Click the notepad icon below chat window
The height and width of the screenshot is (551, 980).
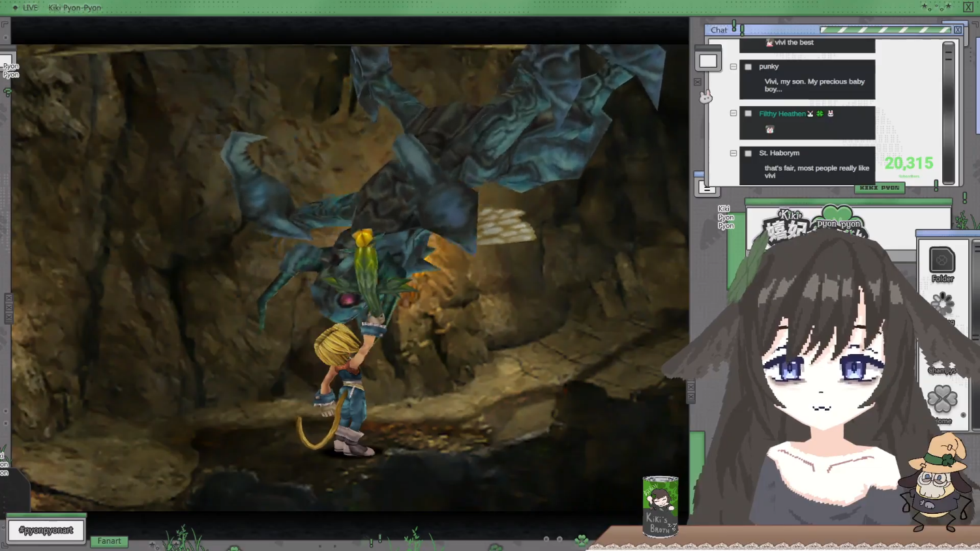tap(707, 188)
